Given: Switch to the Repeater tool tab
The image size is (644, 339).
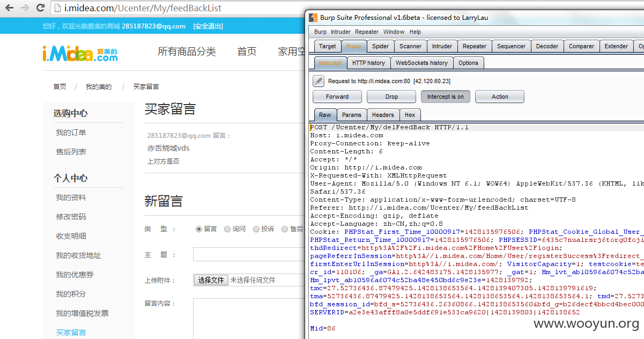Looking at the screenshot, I should coord(475,46).
